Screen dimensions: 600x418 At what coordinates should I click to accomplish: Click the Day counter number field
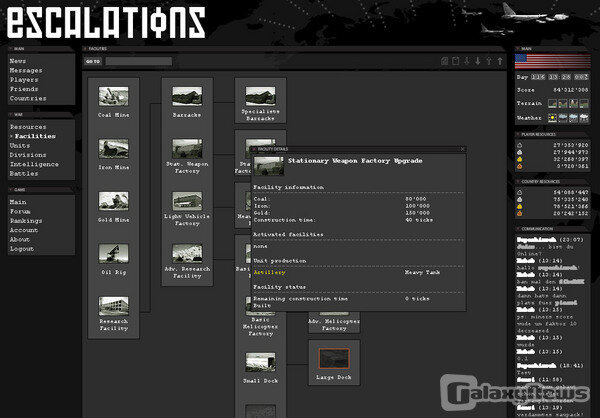point(538,77)
